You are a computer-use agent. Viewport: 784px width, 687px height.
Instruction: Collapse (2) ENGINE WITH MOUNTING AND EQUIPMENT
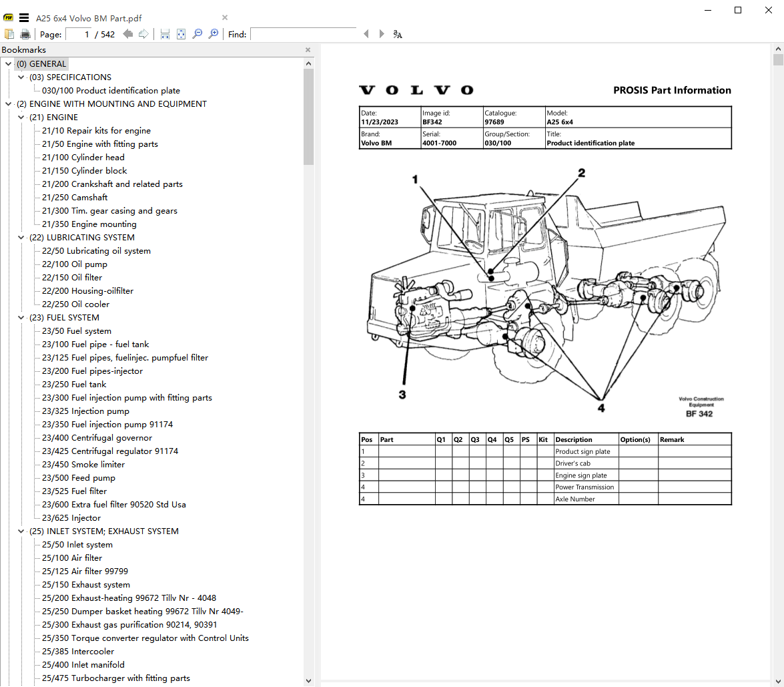[x=8, y=103]
